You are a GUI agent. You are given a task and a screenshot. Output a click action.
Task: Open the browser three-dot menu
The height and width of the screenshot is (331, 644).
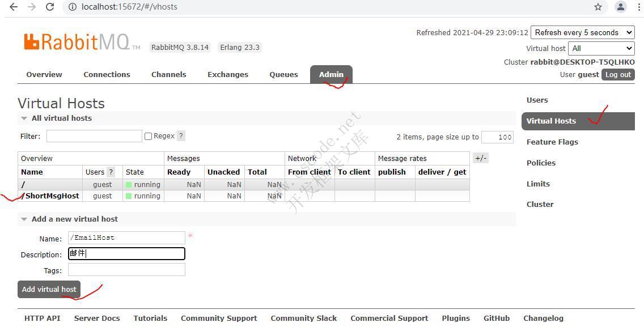[639, 7]
